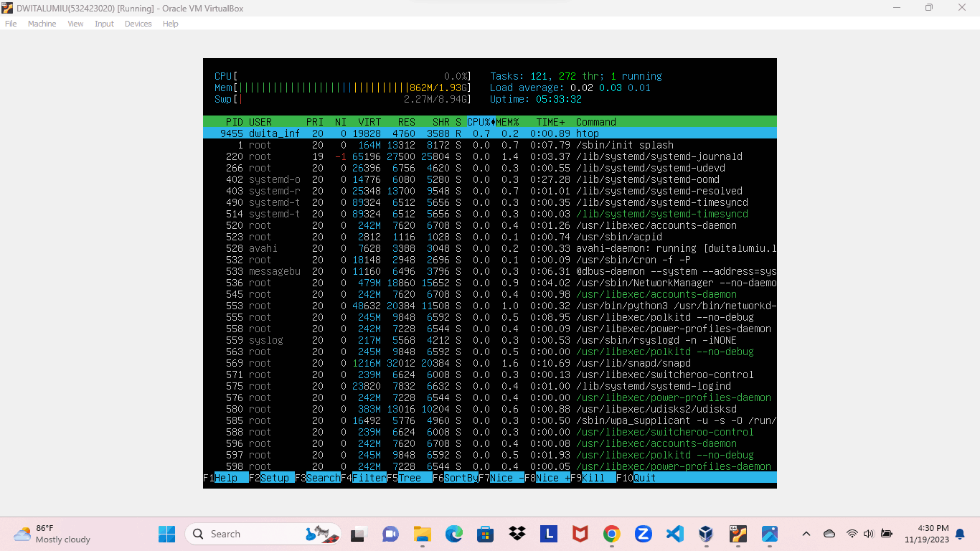Click F3 Search in htop footer
980x551 pixels.
click(318, 478)
